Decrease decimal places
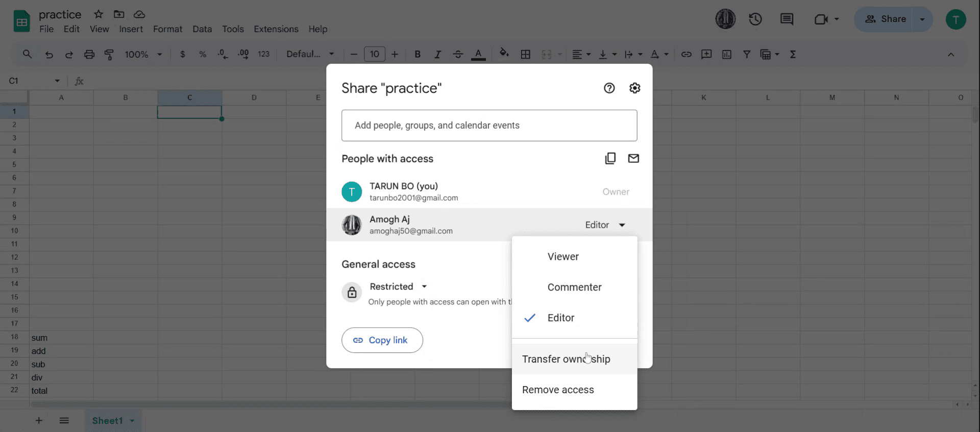This screenshot has width=980, height=432. [223, 54]
